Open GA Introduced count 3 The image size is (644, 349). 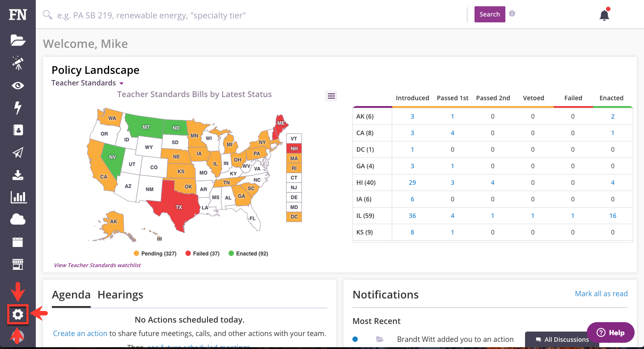pos(412,166)
